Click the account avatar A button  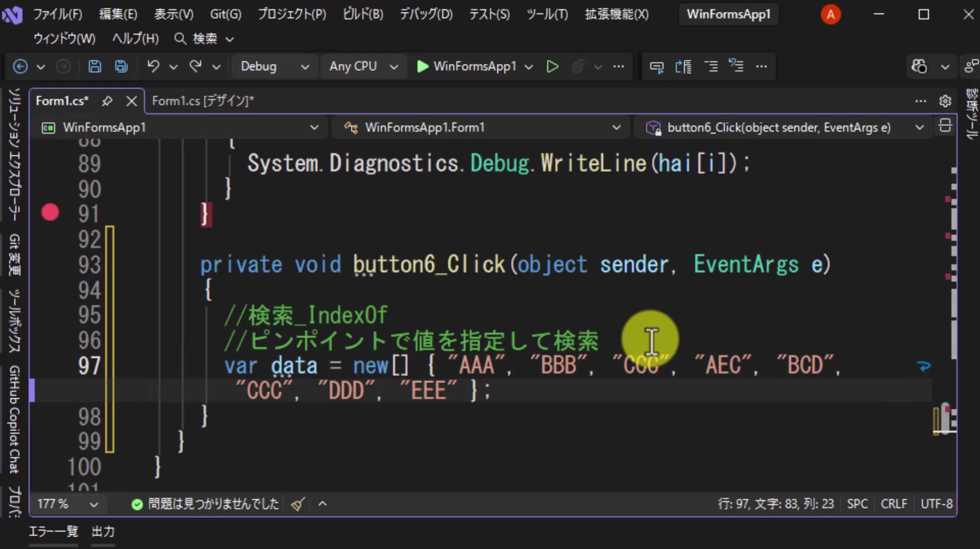coord(830,15)
